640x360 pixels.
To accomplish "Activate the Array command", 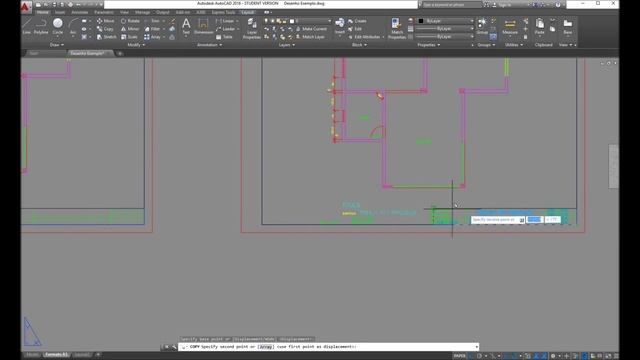I will [153, 37].
